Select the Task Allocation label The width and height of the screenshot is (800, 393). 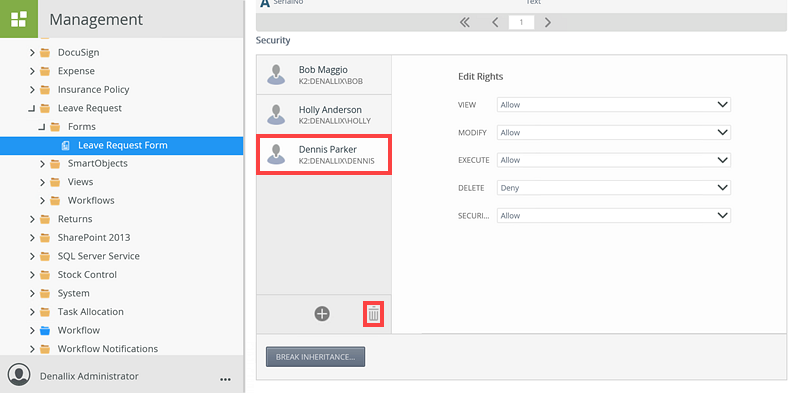(x=91, y=312)
